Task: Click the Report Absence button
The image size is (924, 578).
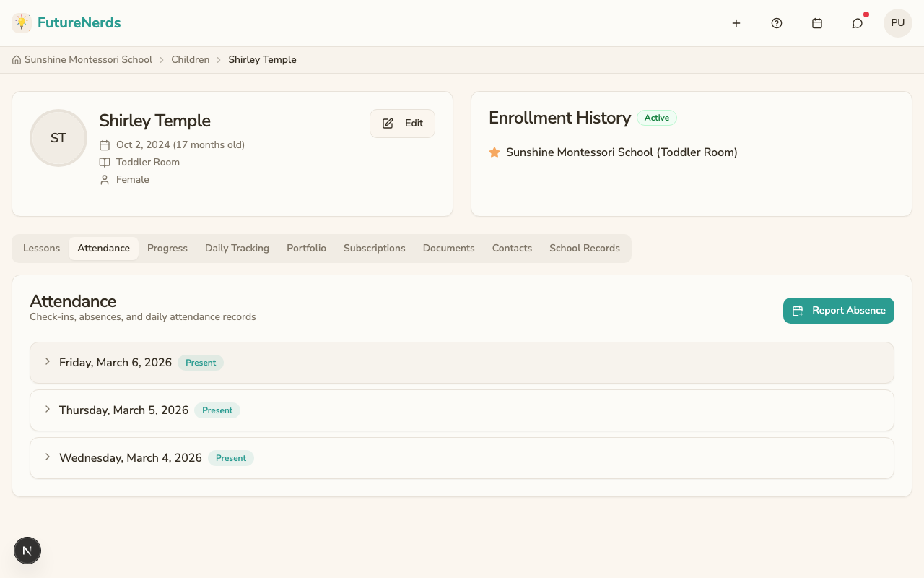Action: (x=838, y=310)
